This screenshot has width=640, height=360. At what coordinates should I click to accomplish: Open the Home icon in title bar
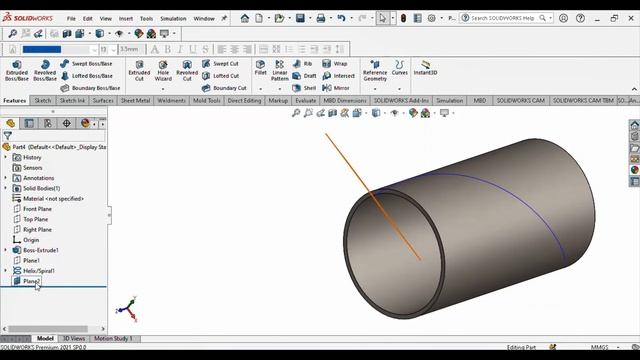click(x=244, y=18)
